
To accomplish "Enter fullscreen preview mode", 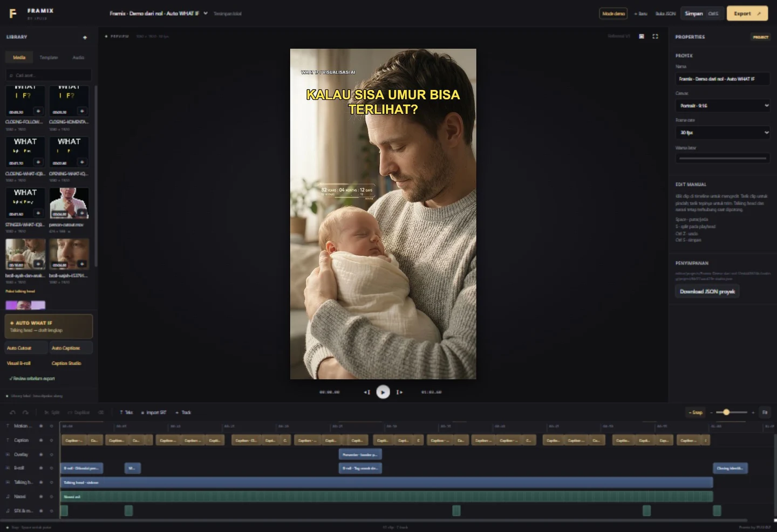I will tap(655, 36).
